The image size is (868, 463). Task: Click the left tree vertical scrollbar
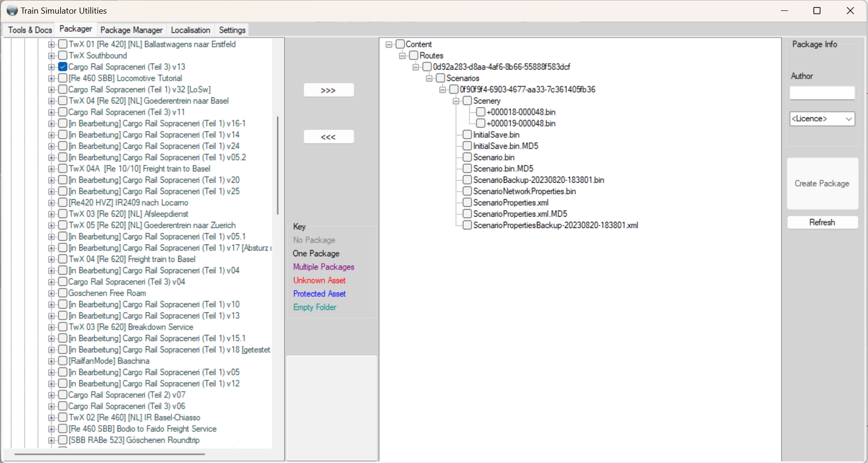278,165
